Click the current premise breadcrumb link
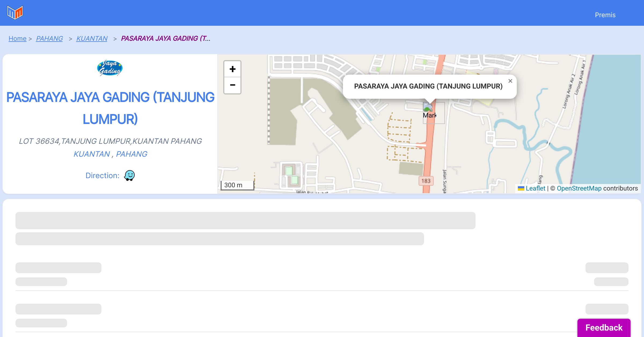This screenshot has width=644, height=337. pyautogui.click(x=166, y=39)
